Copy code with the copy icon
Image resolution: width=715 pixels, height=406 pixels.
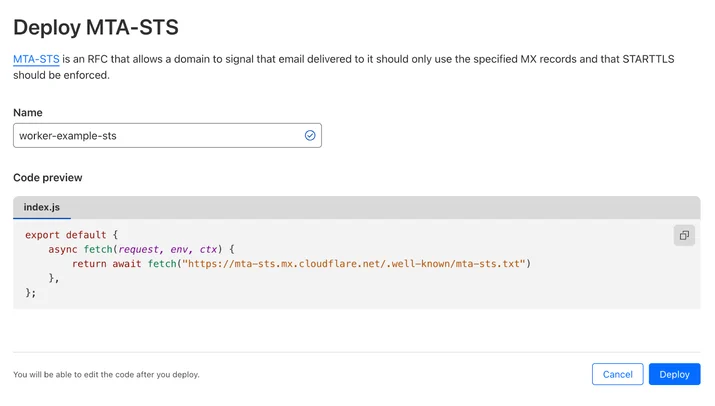pos(684,235)
